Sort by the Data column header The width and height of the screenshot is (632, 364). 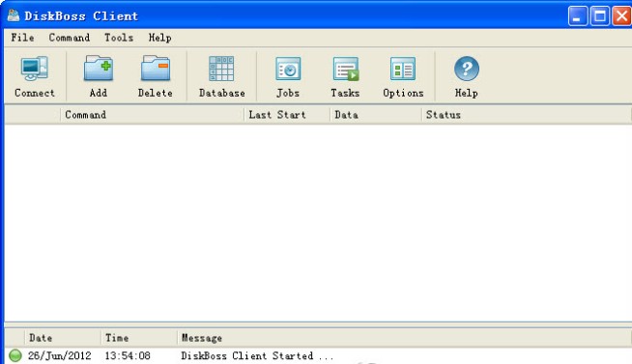pos(376,115)
